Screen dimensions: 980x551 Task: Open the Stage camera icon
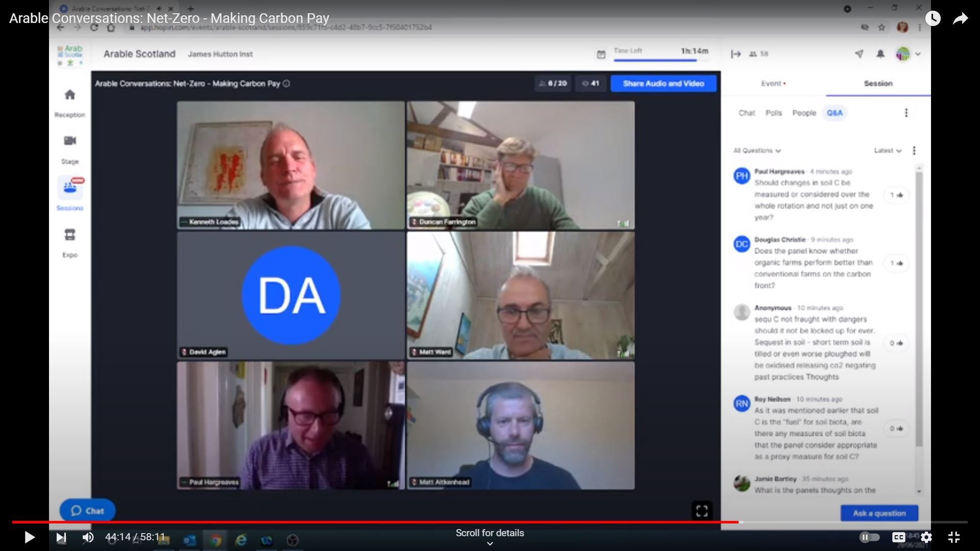point(70,141)
